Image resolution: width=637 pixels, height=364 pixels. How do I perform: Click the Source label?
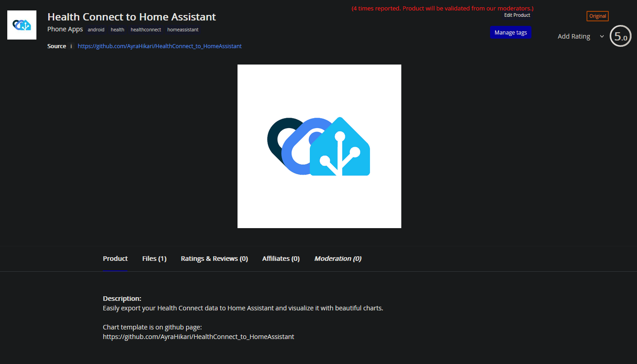[x=56, y=46]
